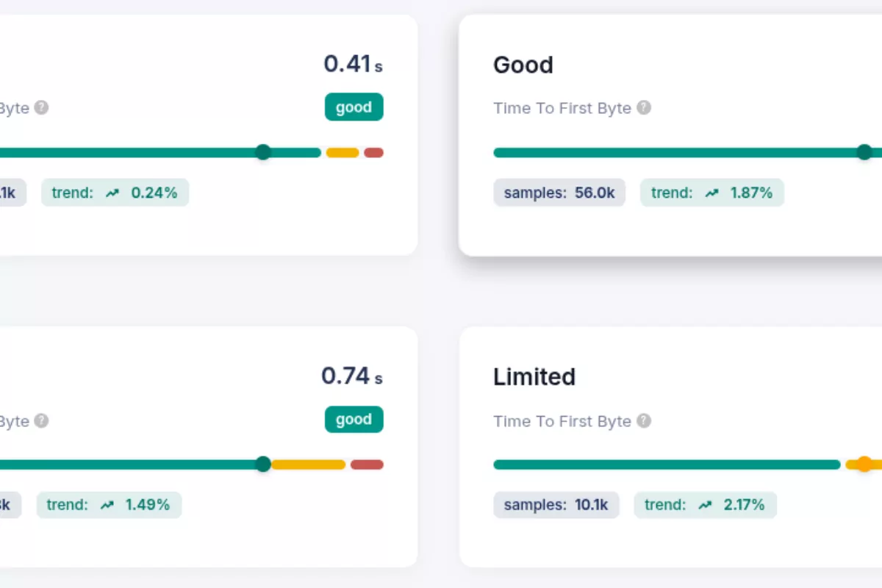
Task: Click the question mark next to the 0.41s metric label
Action: tap(41, 107)
